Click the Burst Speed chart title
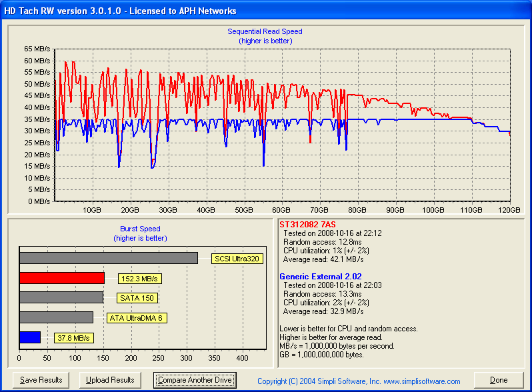This screenshot has height=392, width=532. click(x=139, y=229)
